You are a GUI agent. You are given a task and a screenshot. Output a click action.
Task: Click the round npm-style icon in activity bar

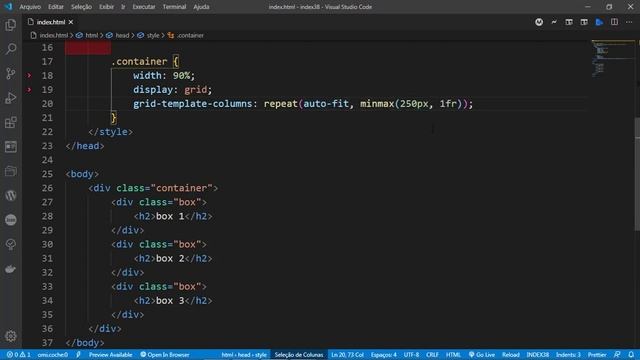pyautogui.click(x=11, y=220)
